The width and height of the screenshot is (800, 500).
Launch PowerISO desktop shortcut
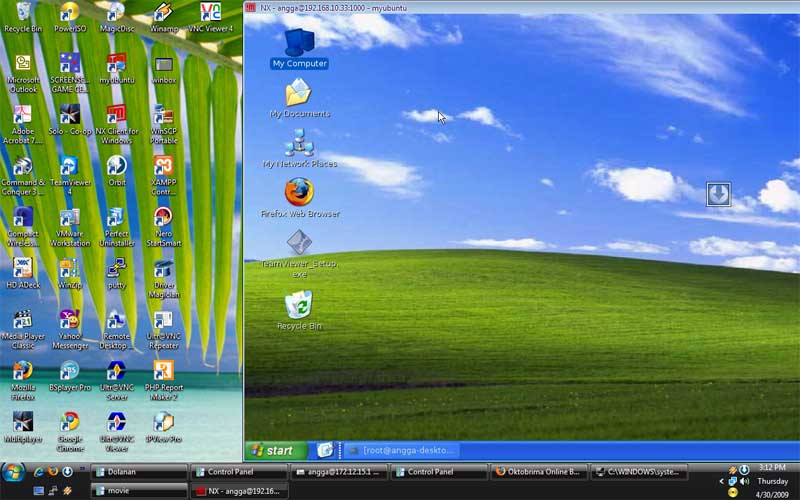point(70,17)
